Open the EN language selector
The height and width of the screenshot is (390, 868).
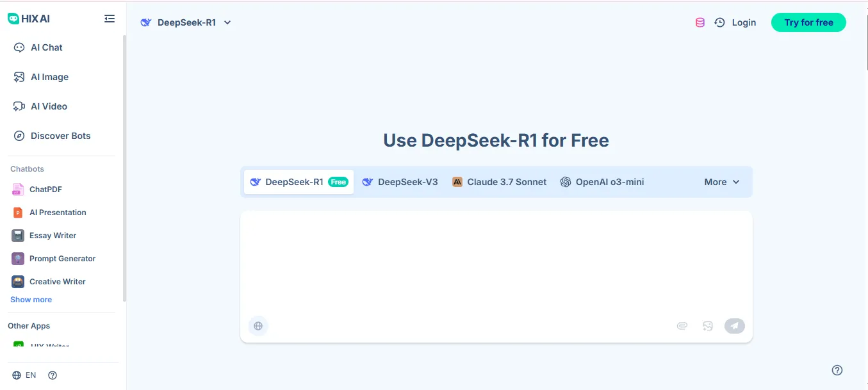point(24,375)
